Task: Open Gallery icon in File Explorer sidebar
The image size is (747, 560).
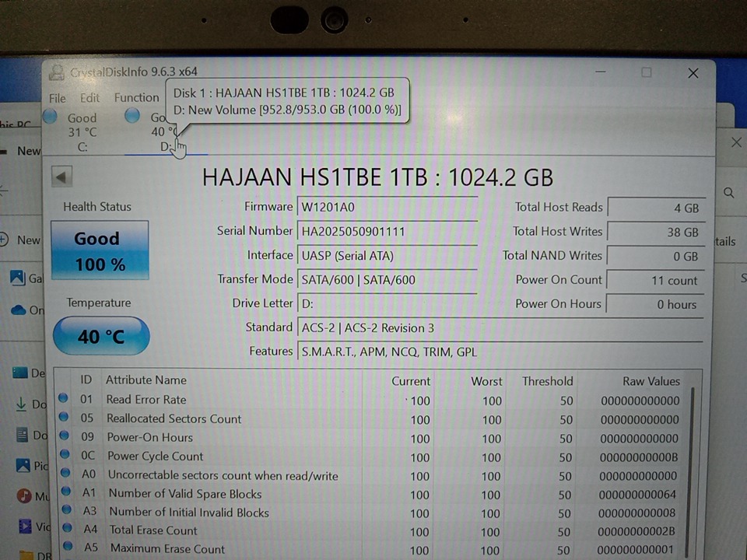Action: click(18, 278)
